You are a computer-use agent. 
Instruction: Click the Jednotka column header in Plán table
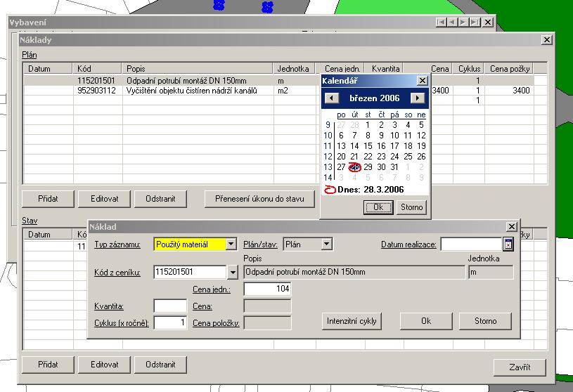point(295,69)
